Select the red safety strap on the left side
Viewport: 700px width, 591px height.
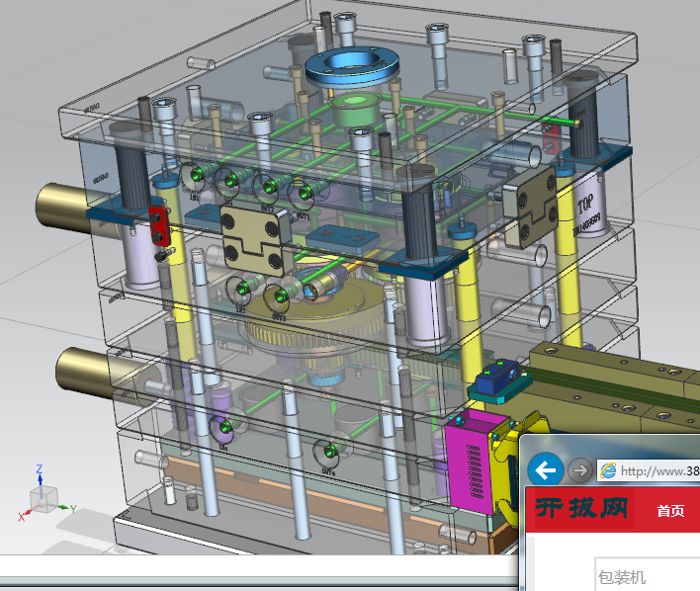click(159, 225)
